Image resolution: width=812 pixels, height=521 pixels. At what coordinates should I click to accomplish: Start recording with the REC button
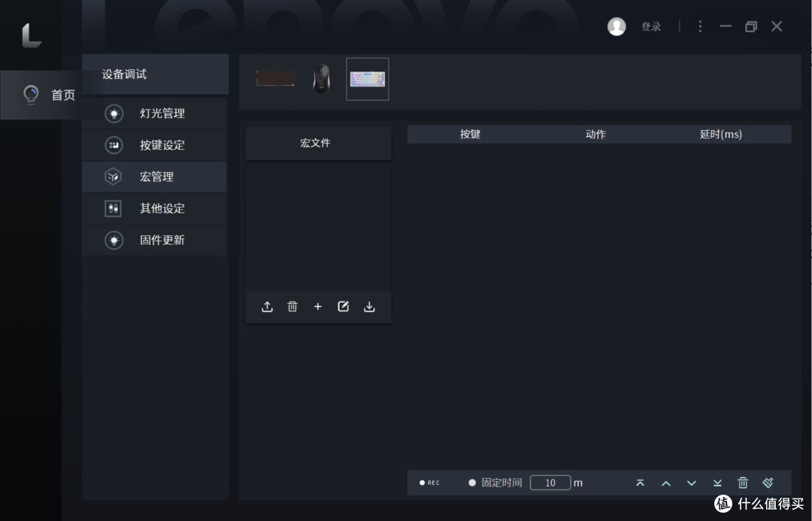429,483
